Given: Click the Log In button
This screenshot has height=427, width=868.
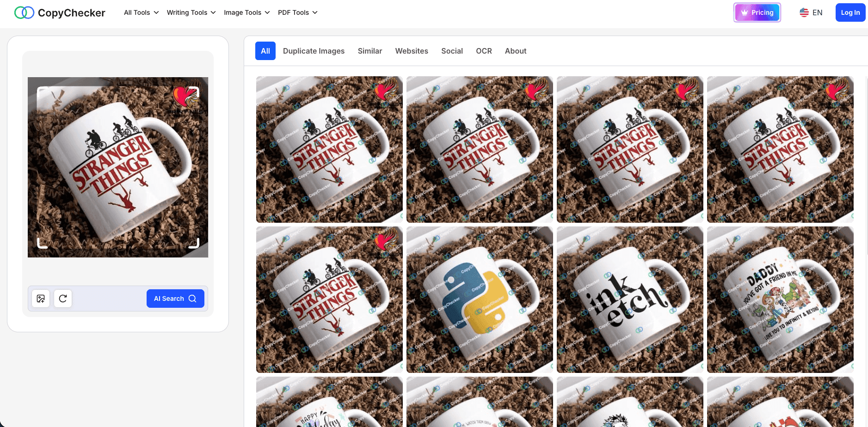Looking at the screenshot, I should click(x=850, y=12).
